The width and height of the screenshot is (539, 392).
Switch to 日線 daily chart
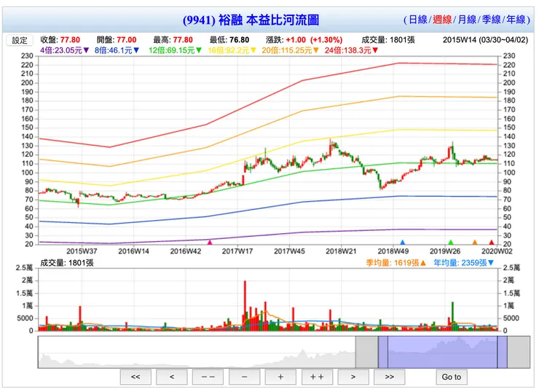pyautogui.click(x=417, y=20)
